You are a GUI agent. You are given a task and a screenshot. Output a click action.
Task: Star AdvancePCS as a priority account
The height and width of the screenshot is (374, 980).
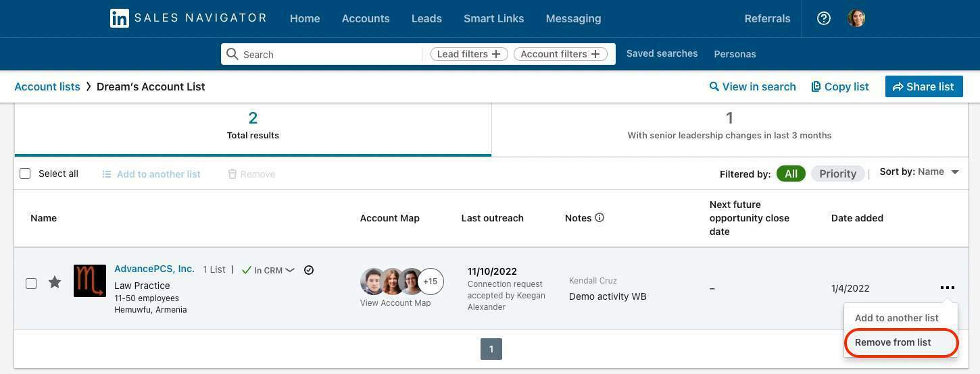(x=55, y=282)
